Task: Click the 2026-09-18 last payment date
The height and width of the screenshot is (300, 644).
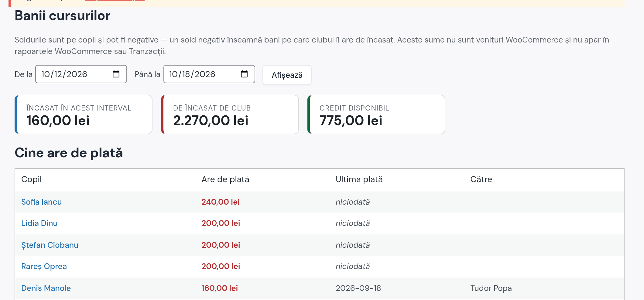Action: pos(358,288)
